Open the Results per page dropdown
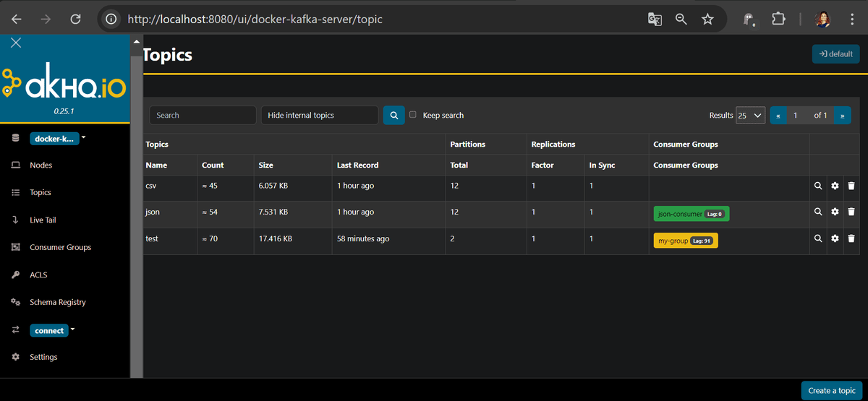The width and height of the screenshot is (868, 401). (750, 115)
